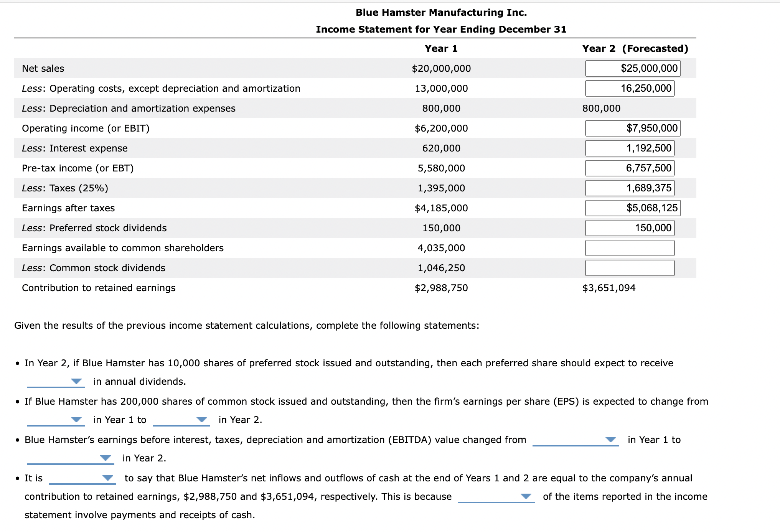Select the Year 2 EBIT input field
Screen dimensions: 780x532
632,128
